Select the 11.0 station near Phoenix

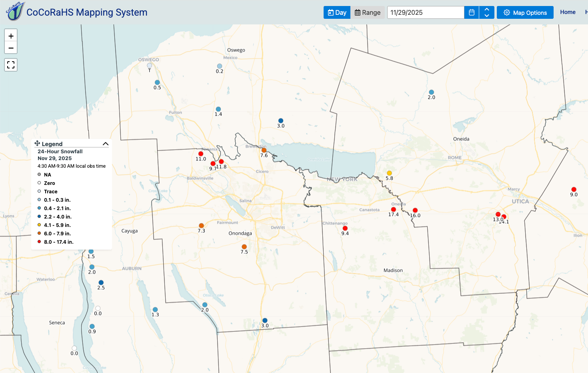[201, 154]
